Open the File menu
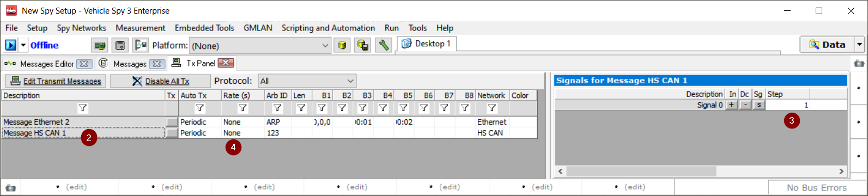The height and width of the screenshot is (196, 868). point(11,28)
